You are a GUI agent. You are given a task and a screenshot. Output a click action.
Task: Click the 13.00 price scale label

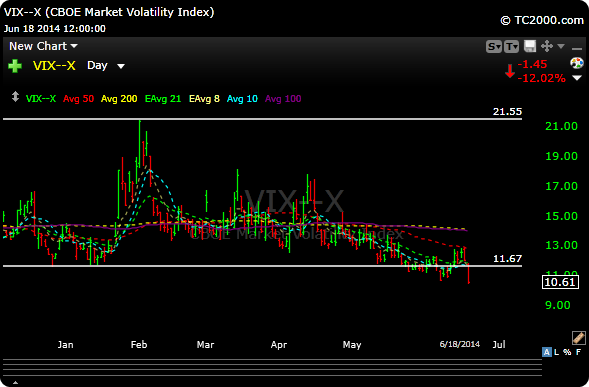[x=561, y=245]
